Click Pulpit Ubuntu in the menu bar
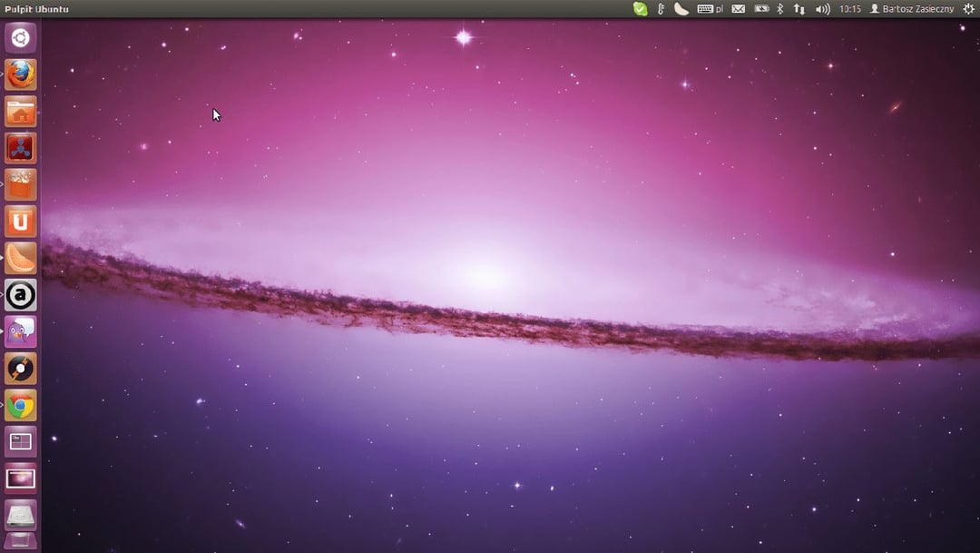 pyautogui.click(x=36, y=8)
